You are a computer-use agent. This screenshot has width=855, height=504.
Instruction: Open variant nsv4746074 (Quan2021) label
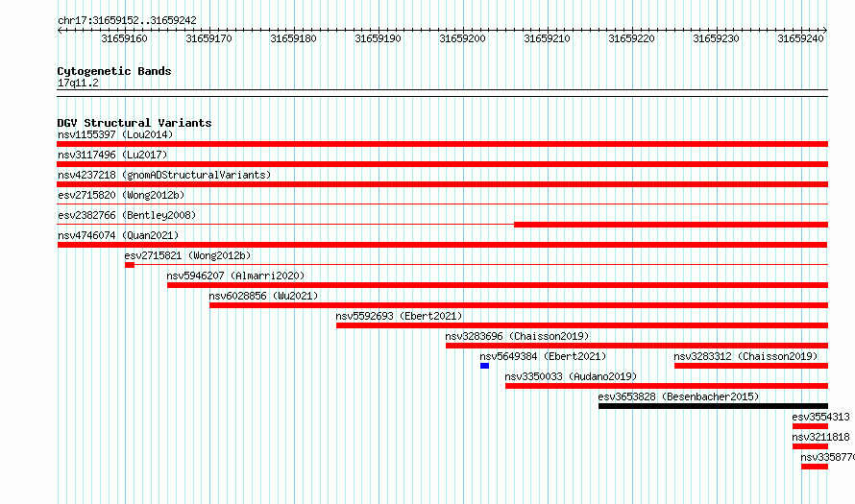(x=118, y=235)
